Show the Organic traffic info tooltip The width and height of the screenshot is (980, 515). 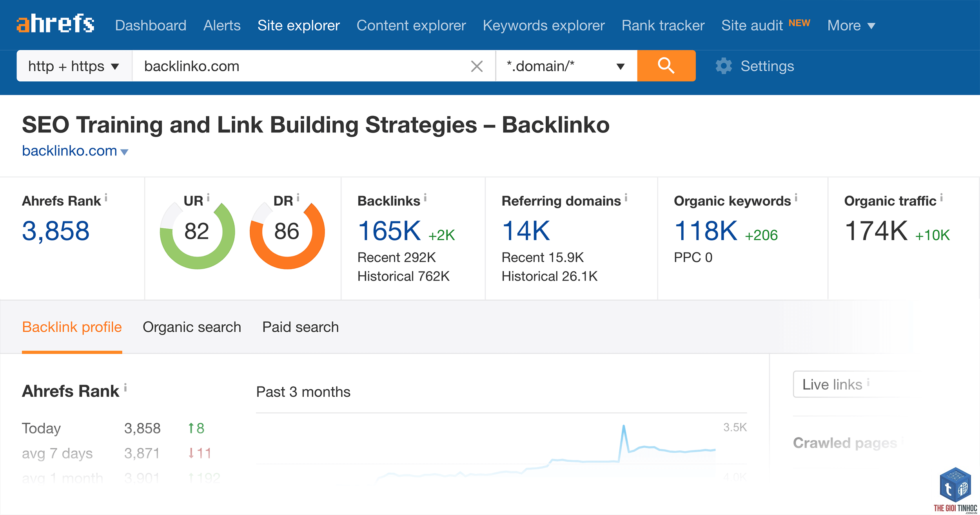[x=942, y=198]
